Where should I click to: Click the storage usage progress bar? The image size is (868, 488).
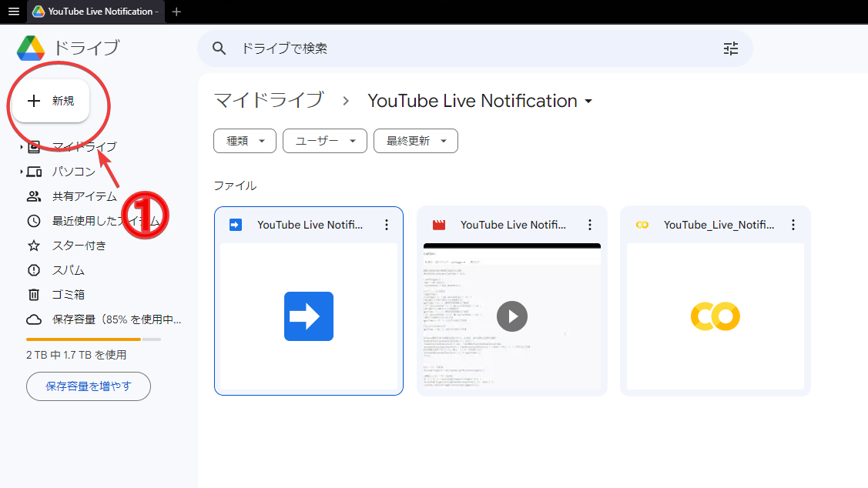pos(92,339)
